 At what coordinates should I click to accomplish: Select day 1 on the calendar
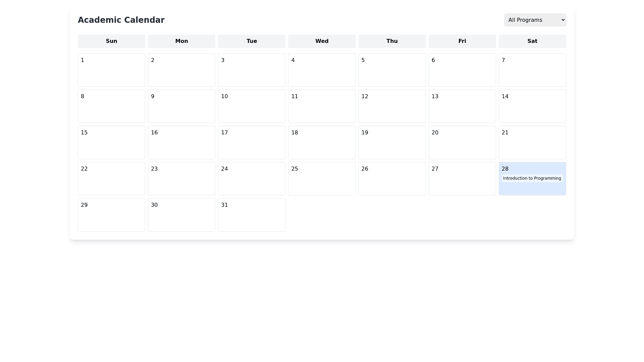click(x=111, y=70)
